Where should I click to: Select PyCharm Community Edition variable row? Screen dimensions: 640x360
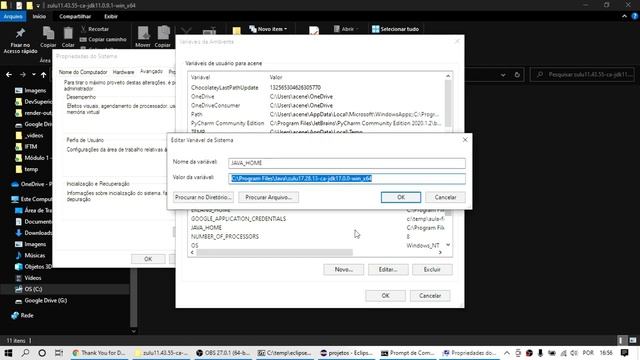click(x=317, y=123)
